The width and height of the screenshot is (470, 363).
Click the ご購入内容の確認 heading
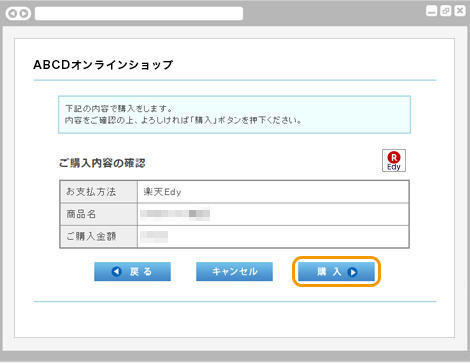[x=102, y=163]
